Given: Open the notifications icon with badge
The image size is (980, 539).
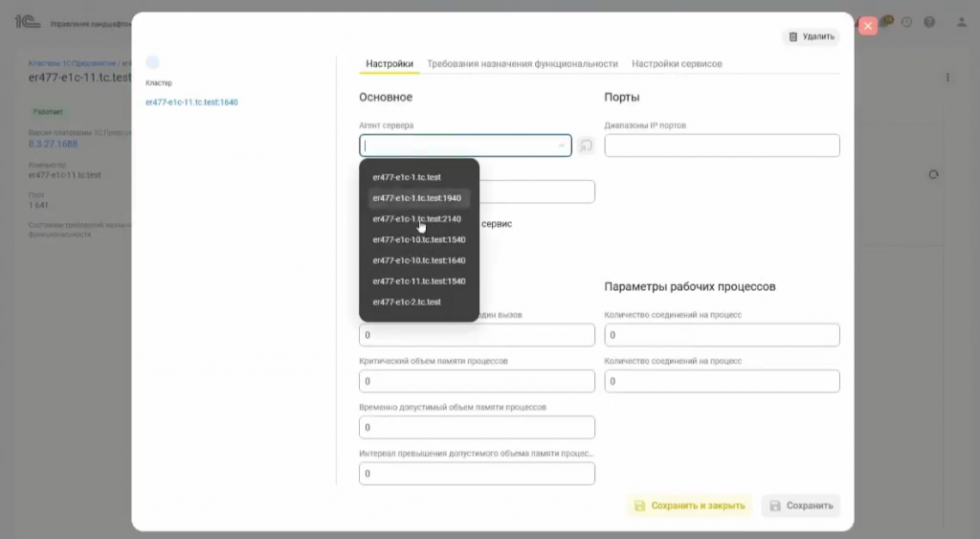Looking at the screenshot, I should pos(886,23).
